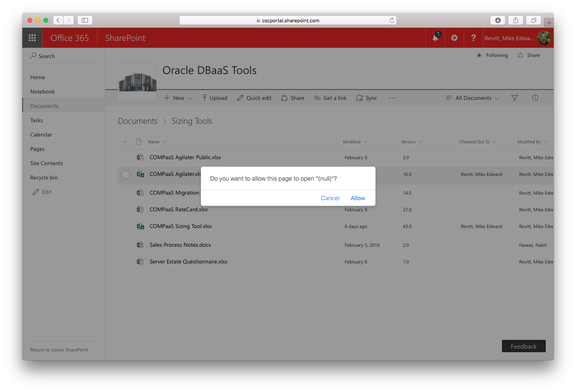Toggle selection circle for COMPaaS Agilater row

pos(126,174)
